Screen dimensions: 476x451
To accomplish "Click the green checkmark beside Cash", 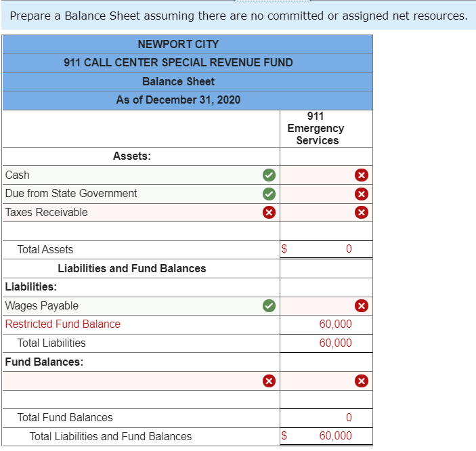I will point(269,175).
